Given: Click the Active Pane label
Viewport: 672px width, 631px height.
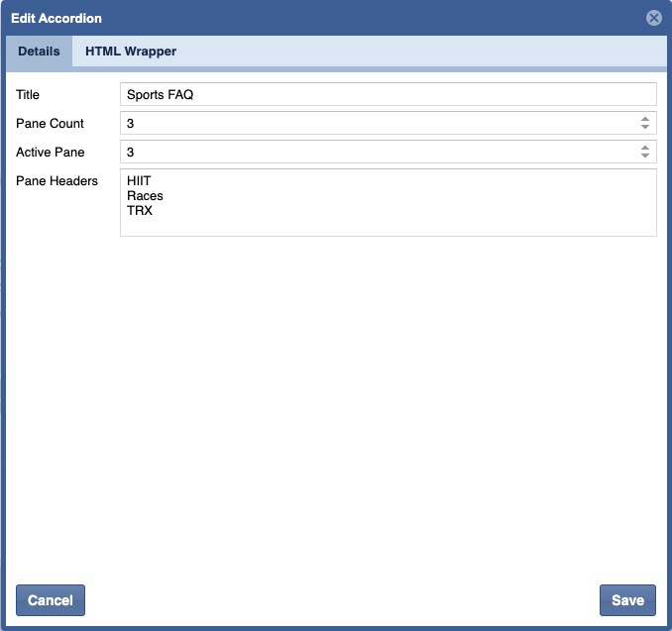Looking at the screenshot, I should [x=51, y=153].
